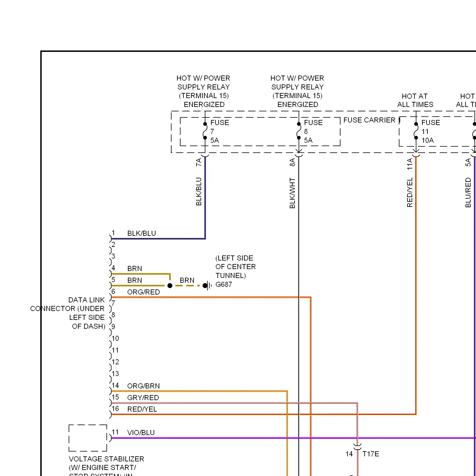Click the fuse 7 symbol
476x476 pixels.
[x=205, y=131]
